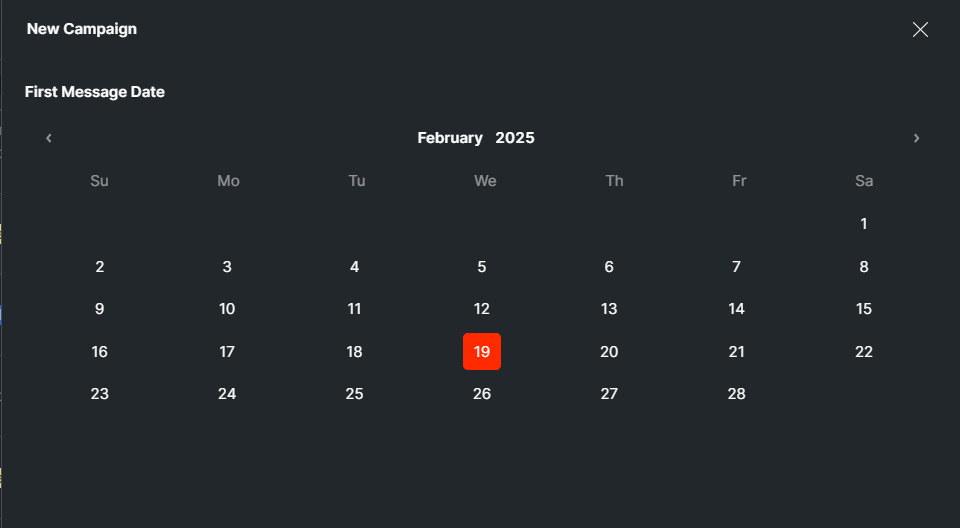Select Wednesday February 5
The height and width of the screenshot is (528, 960).
click(x=482, y=267)
